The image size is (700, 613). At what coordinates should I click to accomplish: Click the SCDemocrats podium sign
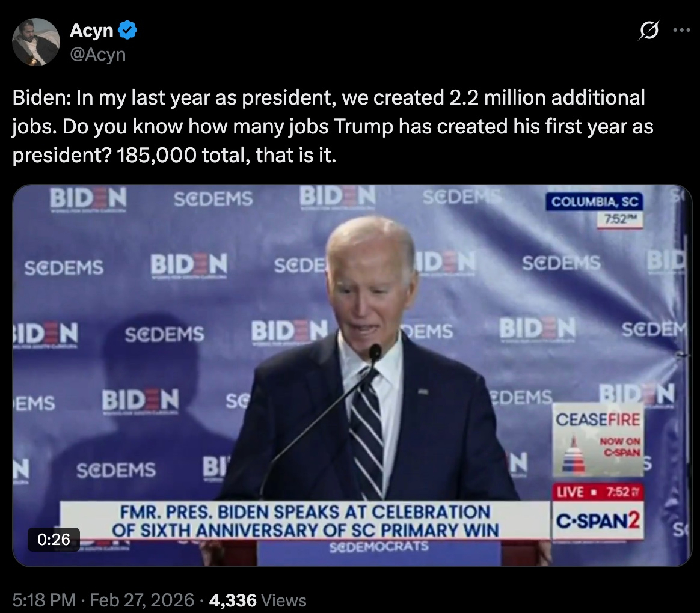coord(379,546)
